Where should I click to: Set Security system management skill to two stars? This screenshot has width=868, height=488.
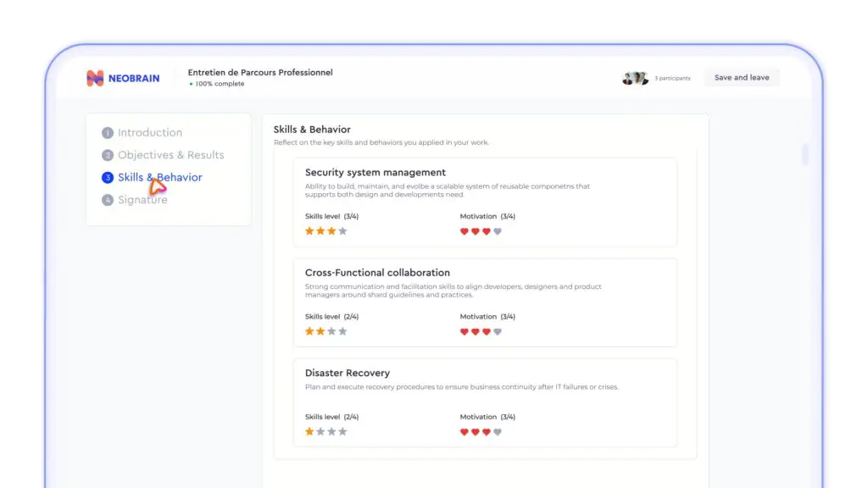click(320, 230)
